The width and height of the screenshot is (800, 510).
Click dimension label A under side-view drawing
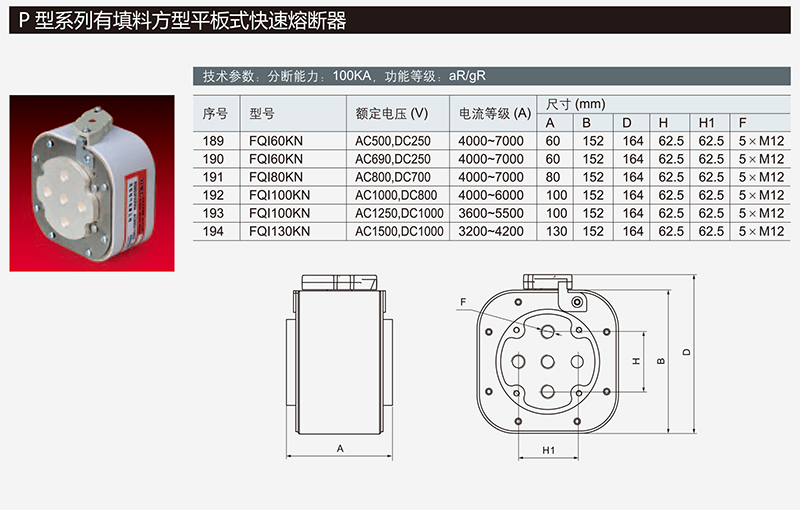coord(340,449)
